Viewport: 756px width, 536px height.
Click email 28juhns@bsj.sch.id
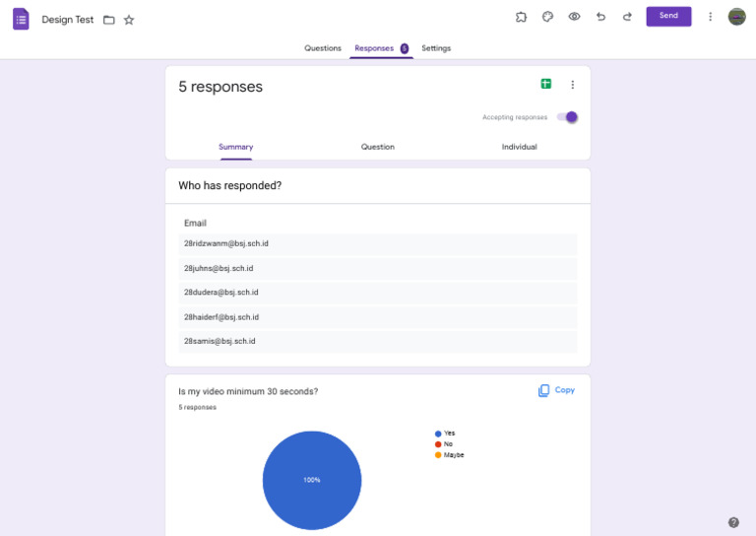coord(219,268)
